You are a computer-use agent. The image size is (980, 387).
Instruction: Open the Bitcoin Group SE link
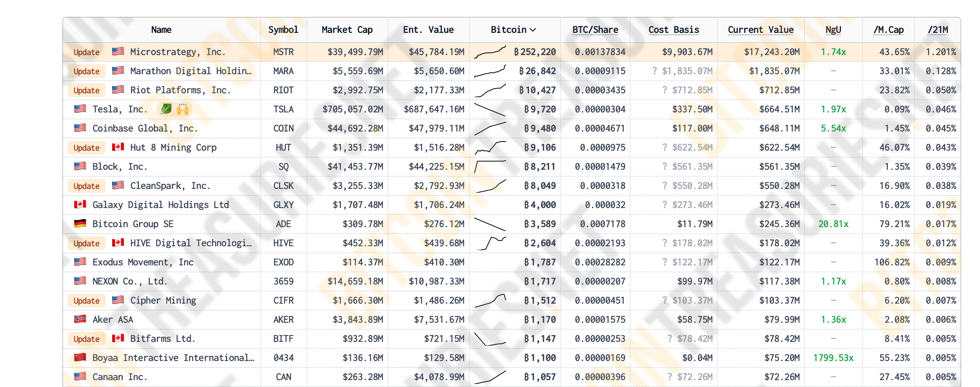click(x=133, y=224)
